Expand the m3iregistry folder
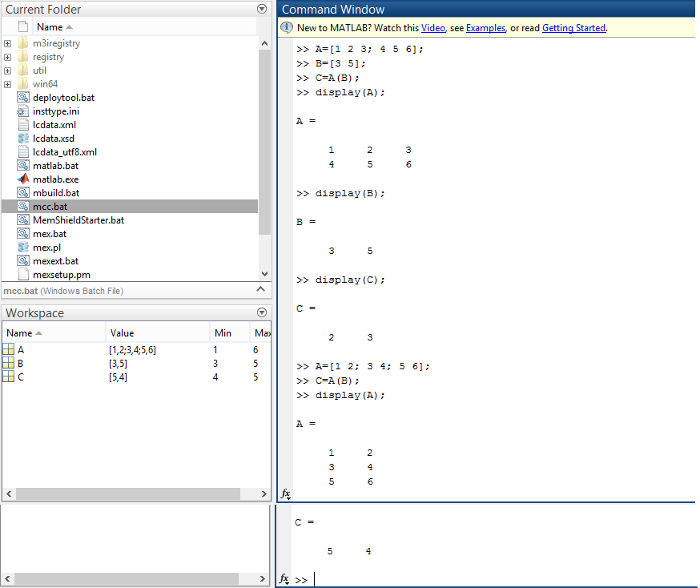The width and height of the screenshot is (700, 588). [x=7, y=43]
